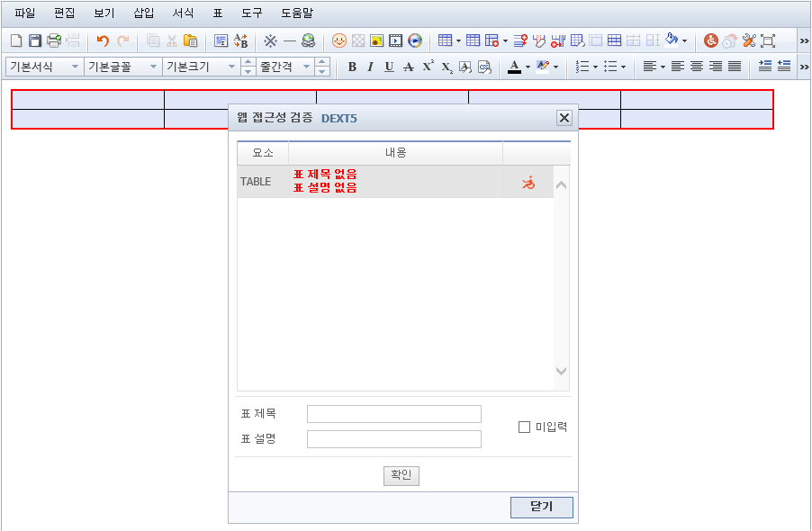This screenshot has height=531, width=812.
Task: Open the 기본글꼴 font dropdown
Action: pyautogui.click(x=123, y=67)
